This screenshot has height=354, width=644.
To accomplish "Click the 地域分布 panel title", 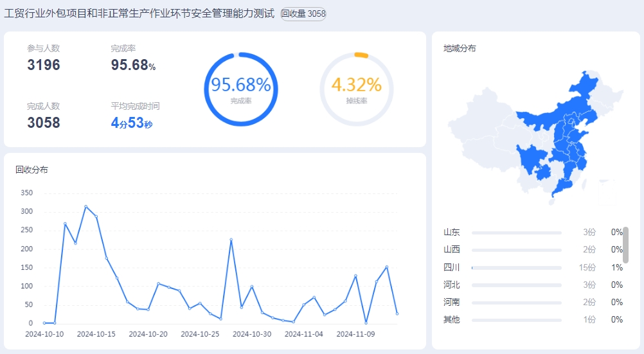I will pyautogui.click(x=460, y=48).
